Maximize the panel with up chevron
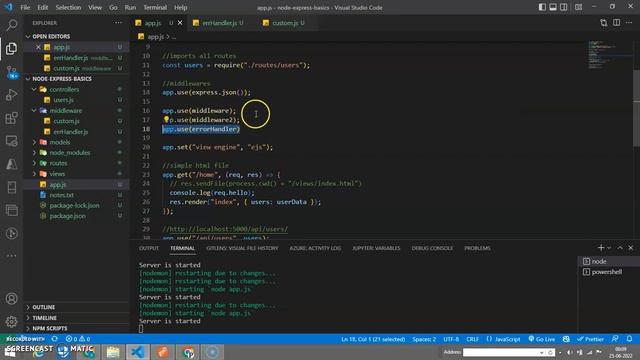The image size is (640, 360). point(620,248)
